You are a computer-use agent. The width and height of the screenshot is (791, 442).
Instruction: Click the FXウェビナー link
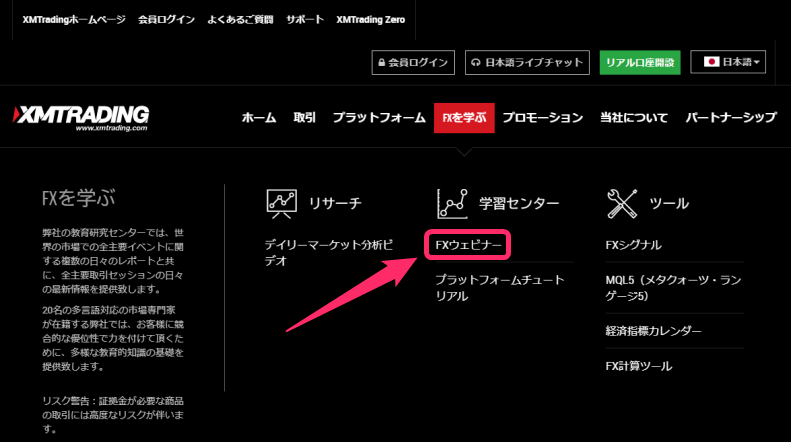click(x=469, y=245)
